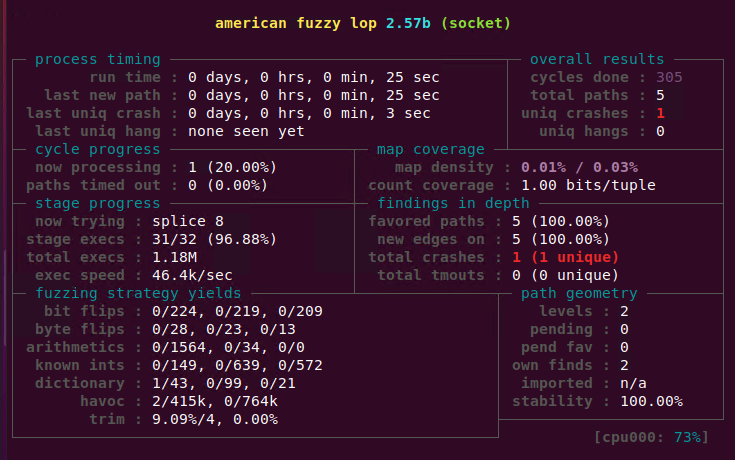735x460 pixels.
Task: Click the total tmouts value '0 (0 unique)'
Action: tap(566, 275)
